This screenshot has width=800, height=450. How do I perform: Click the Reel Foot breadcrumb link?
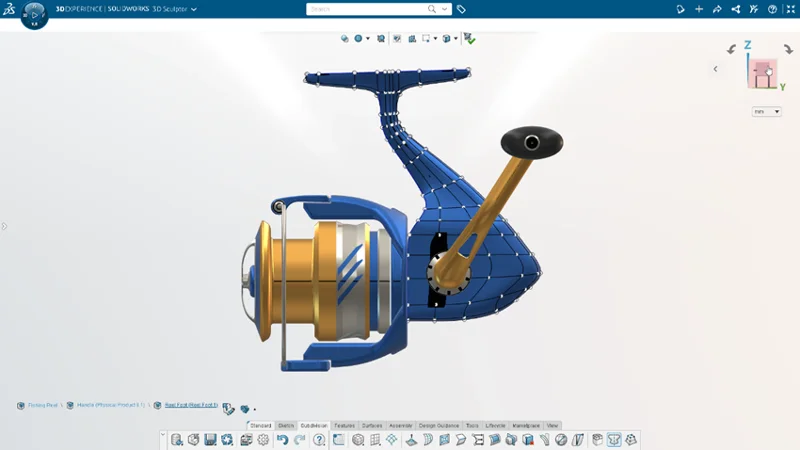(x=190, y=405)
